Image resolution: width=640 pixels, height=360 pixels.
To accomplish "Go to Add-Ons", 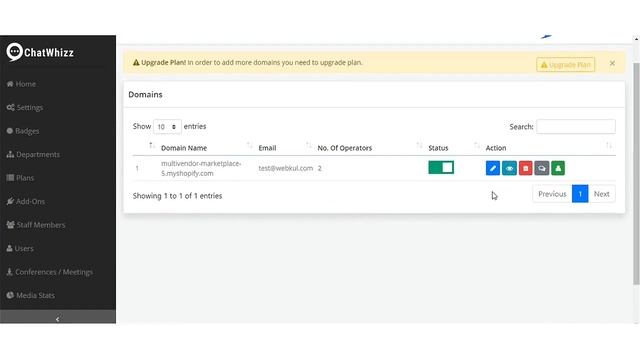I will (26, 201).
